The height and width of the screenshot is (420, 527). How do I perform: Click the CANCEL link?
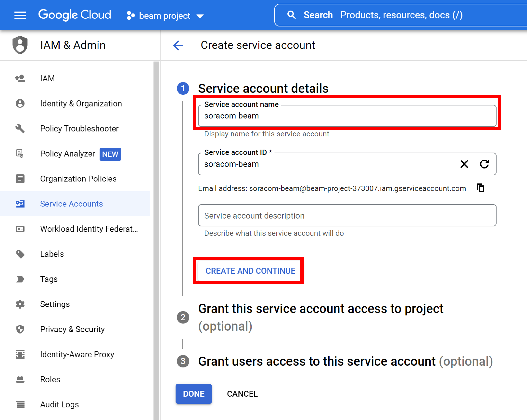coord(242,393)
